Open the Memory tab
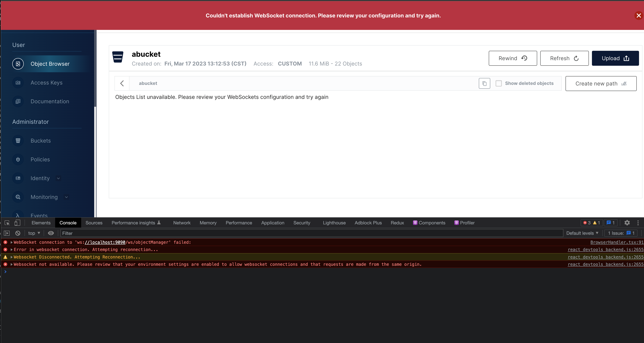This screenshot has height=343, width=644. click(208, 223)
